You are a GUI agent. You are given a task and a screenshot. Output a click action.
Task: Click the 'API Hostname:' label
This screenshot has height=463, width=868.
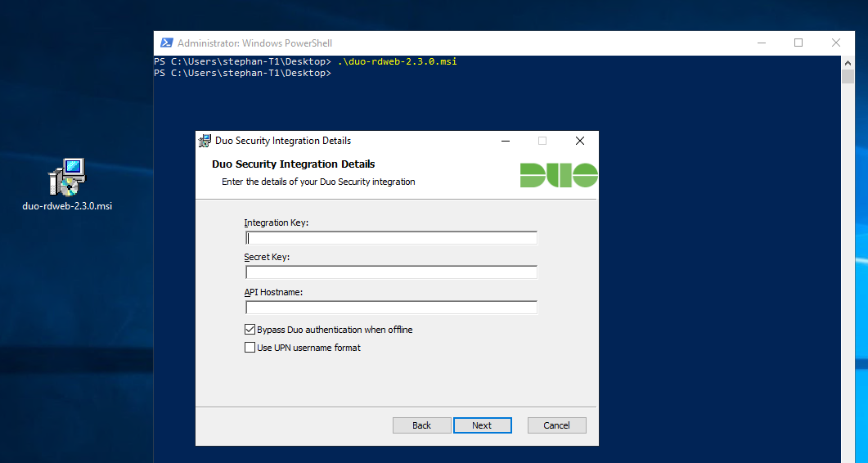(x=273, y=292)
